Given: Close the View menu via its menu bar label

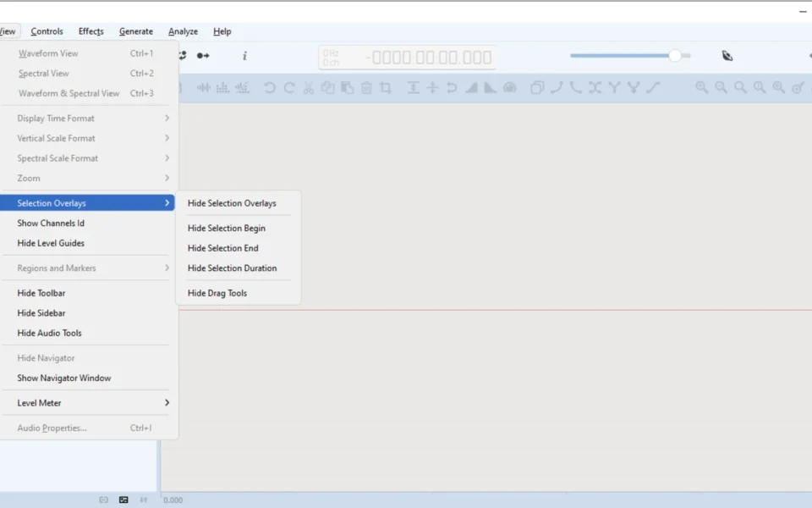Looking at the screenshot, I should tap(8, 31).
